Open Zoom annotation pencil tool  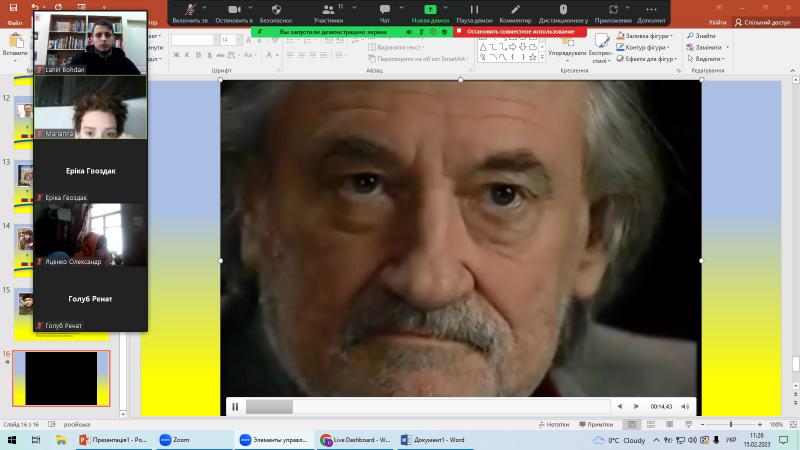coord(515,13)
